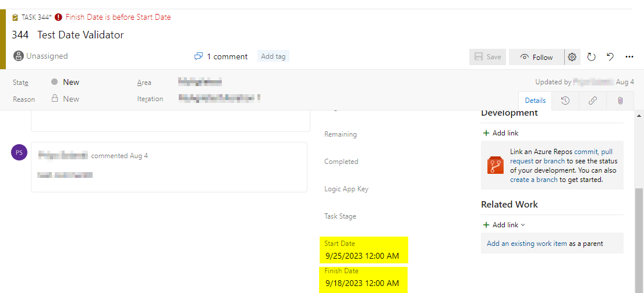Switch to the Links tab icon

point(593,101)
